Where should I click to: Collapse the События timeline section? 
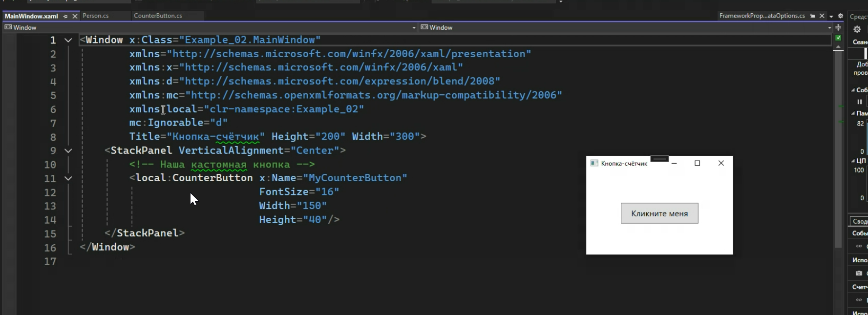853,90
